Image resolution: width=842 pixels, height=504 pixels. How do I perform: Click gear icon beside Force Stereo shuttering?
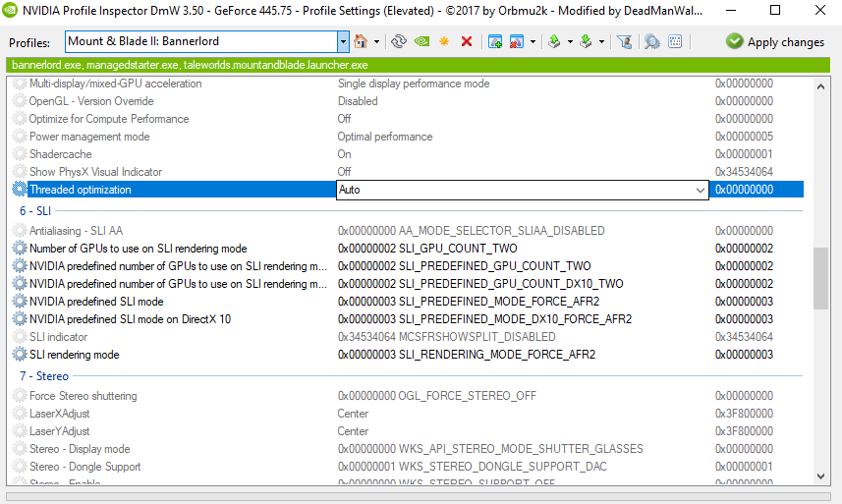pos(20,396)
